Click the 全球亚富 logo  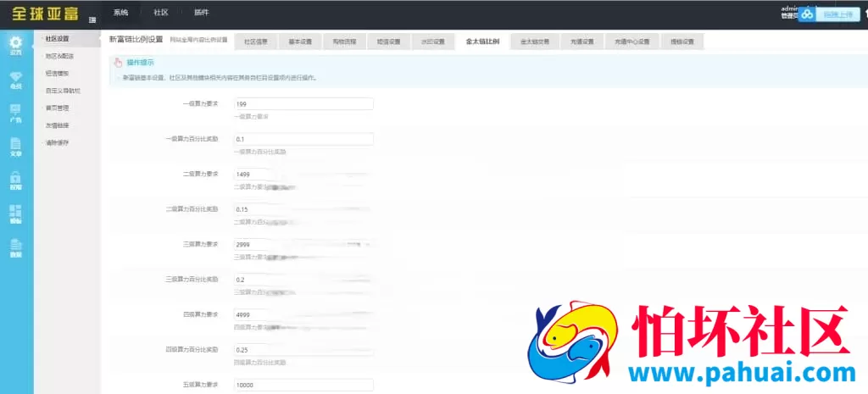pyautogui.click(x=46, y=14)
